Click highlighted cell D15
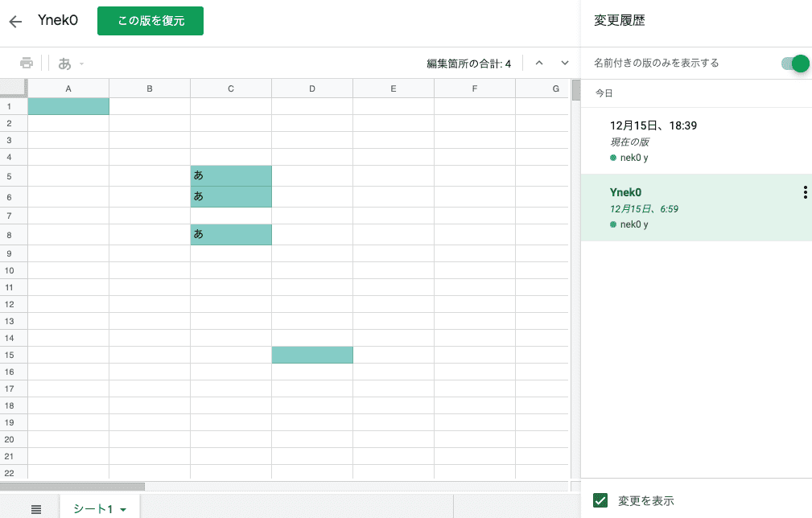 (312, 355)
